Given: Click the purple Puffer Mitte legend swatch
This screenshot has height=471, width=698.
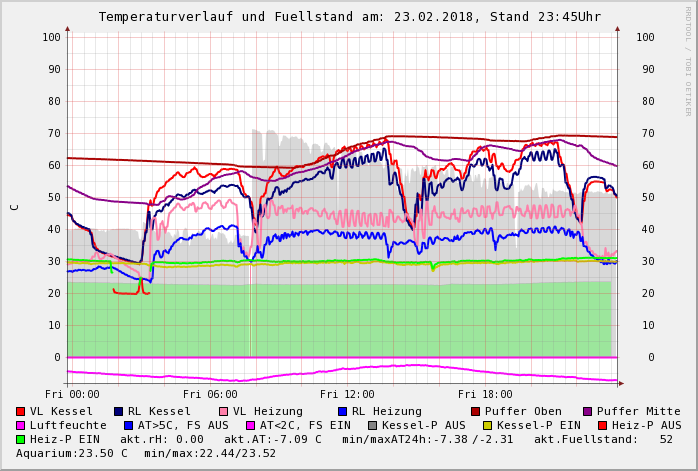Looking at the screenshot, I should (x=588, y=411).
